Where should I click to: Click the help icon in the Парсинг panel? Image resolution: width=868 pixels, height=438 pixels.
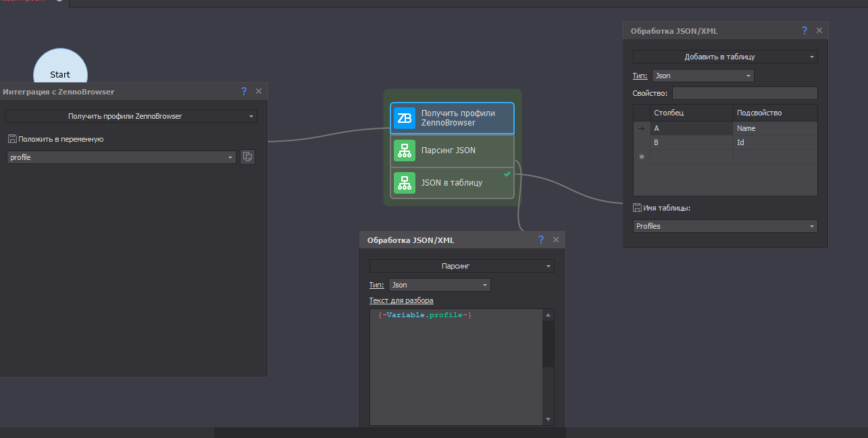click(x=541, y=240)
